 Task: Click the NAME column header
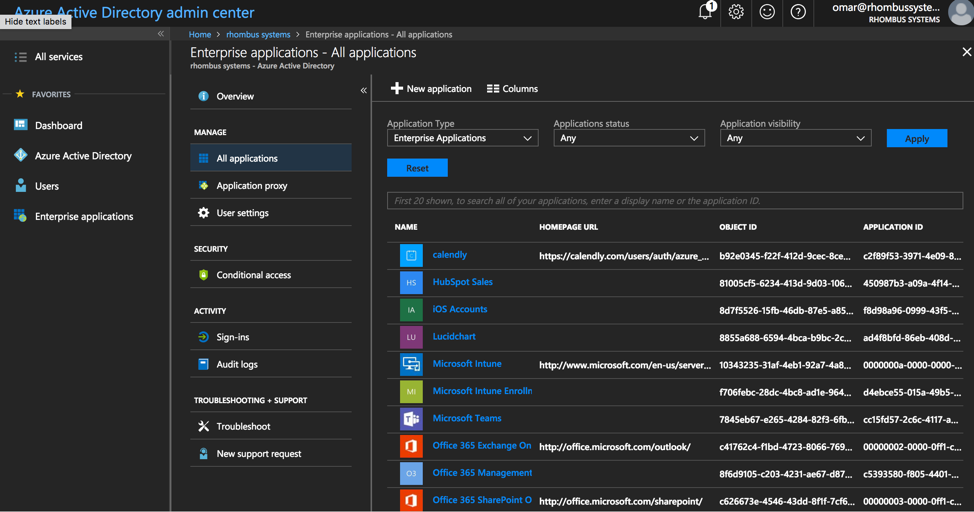click(x=406, y=227)
